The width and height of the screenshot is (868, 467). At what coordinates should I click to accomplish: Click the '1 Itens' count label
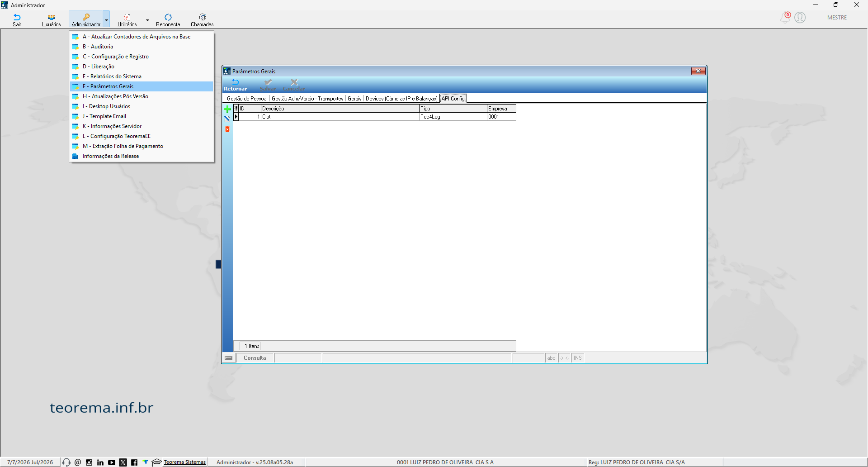click(x=250, y=346)
